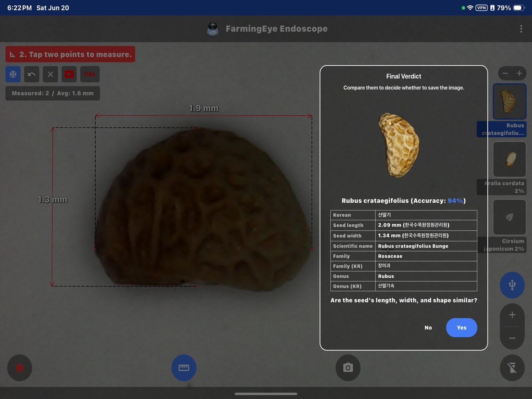Undo the last measurement point
This screenshot has height=399, width=532.
(x=32, y=74)
